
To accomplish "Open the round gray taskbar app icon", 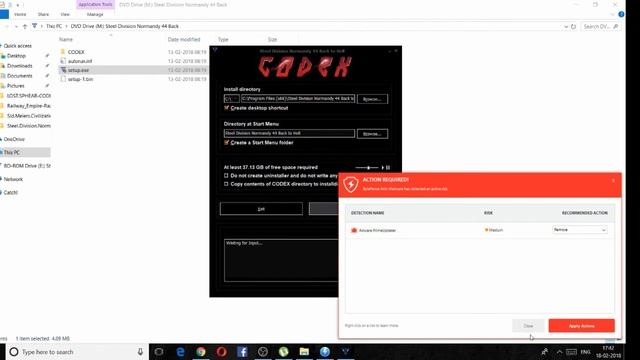I will (263, 352).
